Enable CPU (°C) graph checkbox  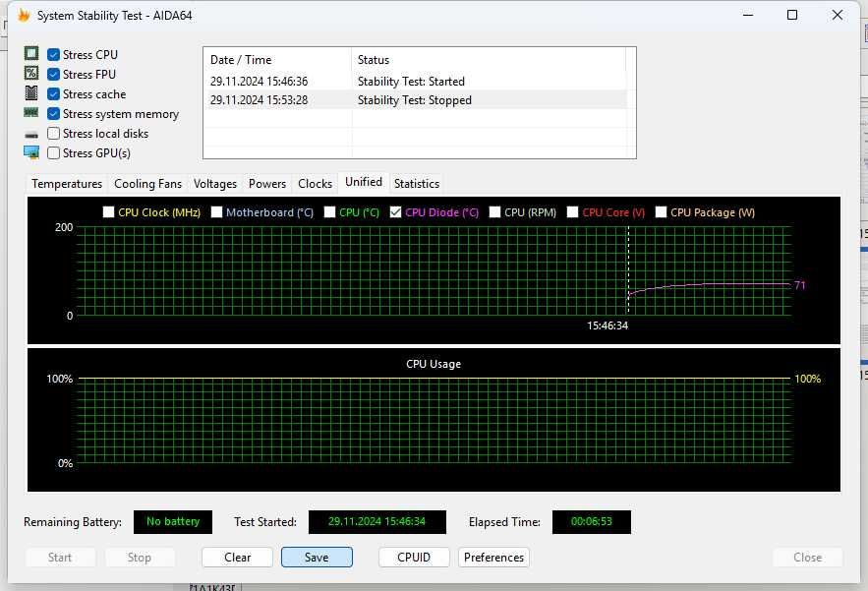[329, 212]
